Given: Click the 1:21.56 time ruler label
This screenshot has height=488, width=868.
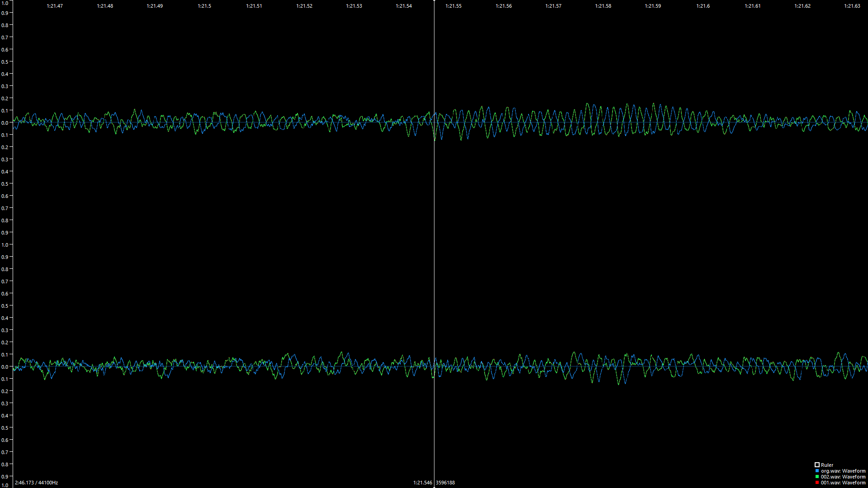Looking at the screenshot, I should click(504, 6).
